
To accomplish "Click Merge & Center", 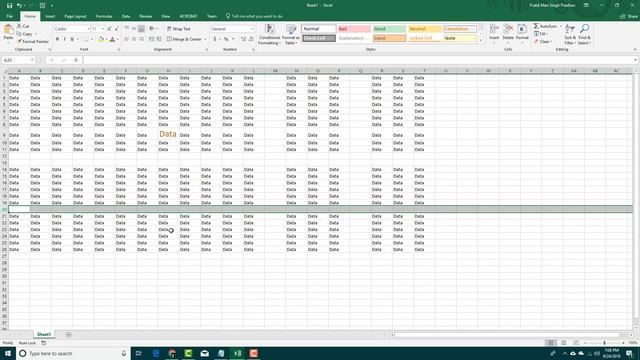I will tap(184, 39).
